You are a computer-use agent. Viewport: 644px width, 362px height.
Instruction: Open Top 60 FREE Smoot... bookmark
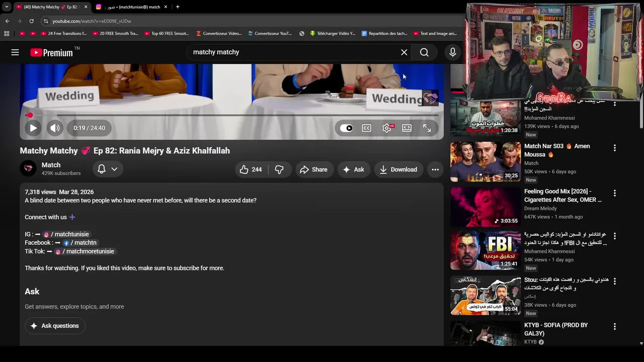(x=167, y=34)
